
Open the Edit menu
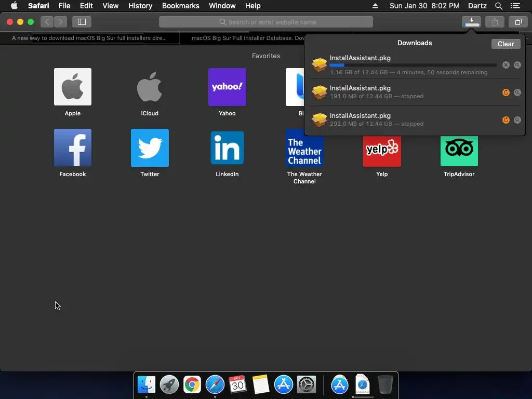tap(86, 6)
